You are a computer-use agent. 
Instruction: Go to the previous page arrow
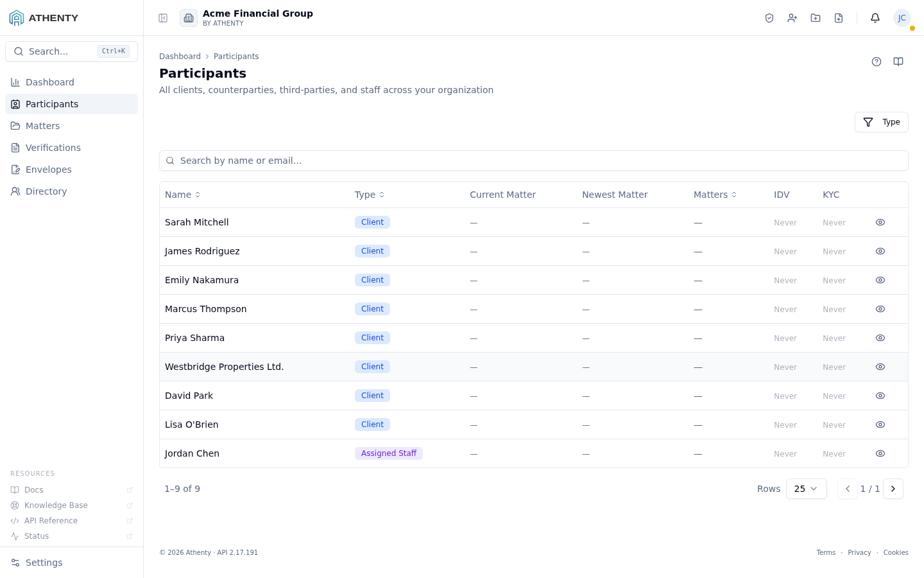pyautogui.click(x=848, y=489)
